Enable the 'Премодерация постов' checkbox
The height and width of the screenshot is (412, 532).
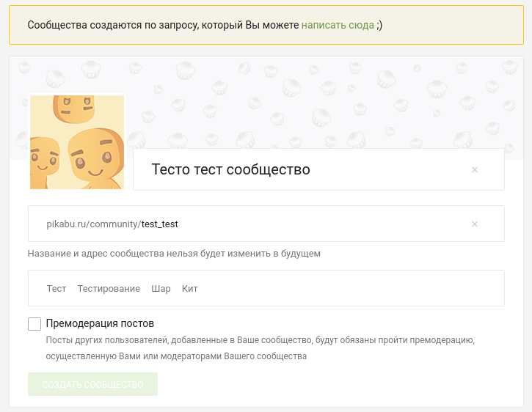click(x=34, y=324)
